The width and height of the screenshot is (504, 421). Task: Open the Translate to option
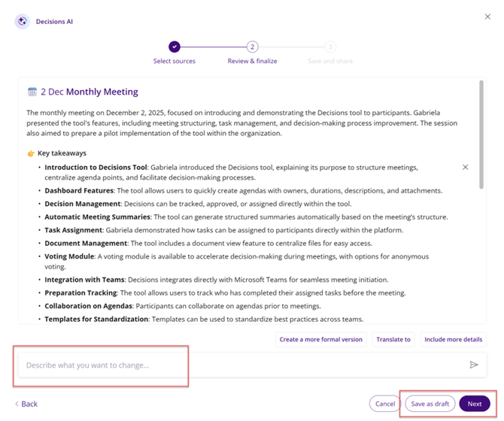tap(393, 339)
